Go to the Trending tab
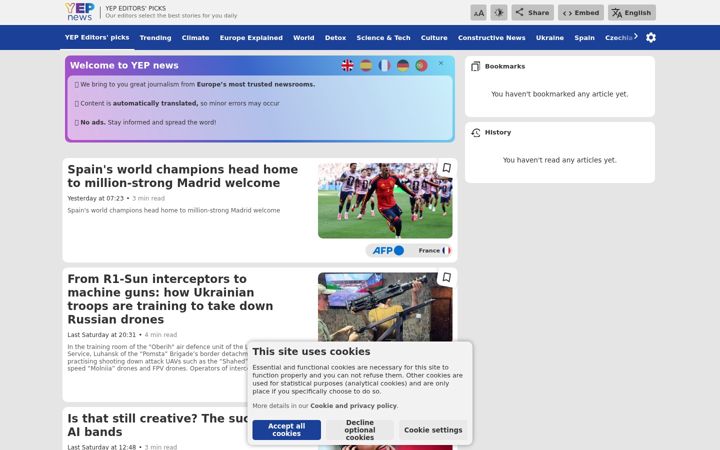Image resolution: width=720 pixels, height=450 pixels. [155, 38]
